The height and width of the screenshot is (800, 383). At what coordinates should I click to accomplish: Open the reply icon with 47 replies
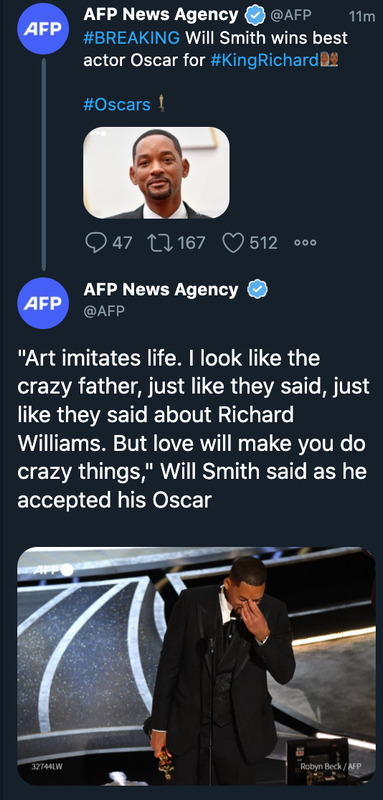(95, 243)
